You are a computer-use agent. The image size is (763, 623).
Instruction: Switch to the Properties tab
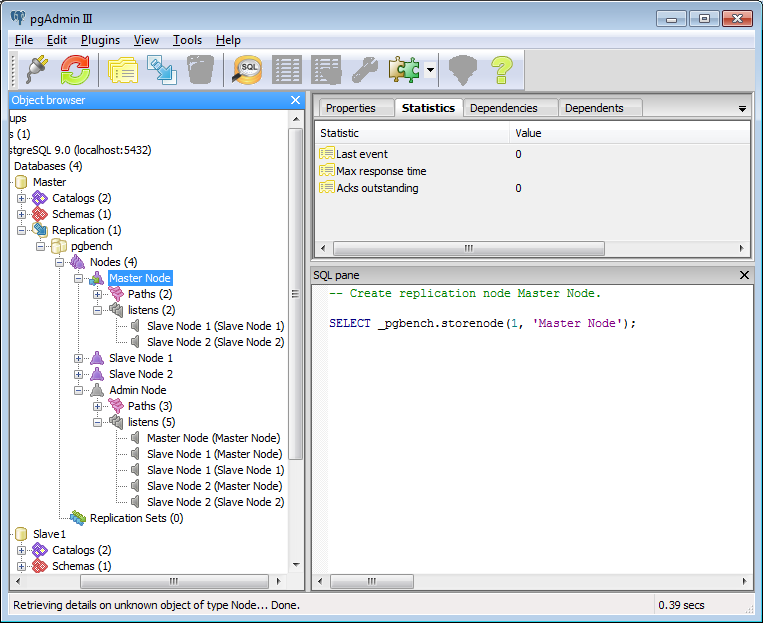tap(351, 108)
